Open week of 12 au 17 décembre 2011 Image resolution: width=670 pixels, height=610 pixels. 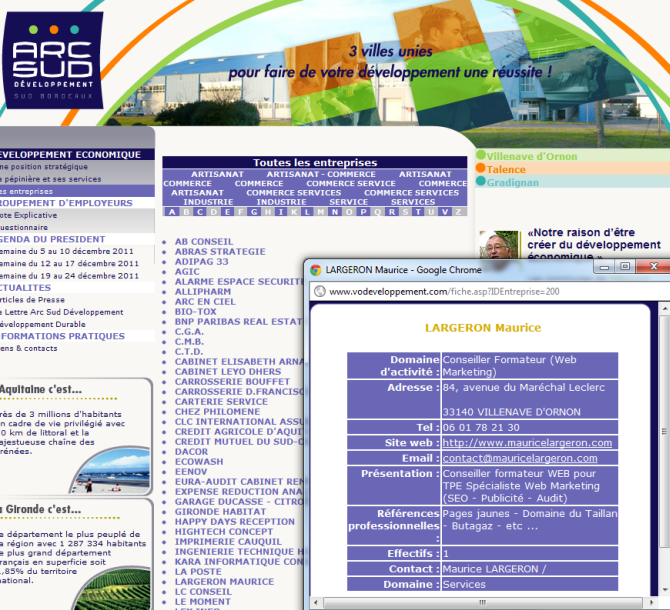click(x=69, y=264)
